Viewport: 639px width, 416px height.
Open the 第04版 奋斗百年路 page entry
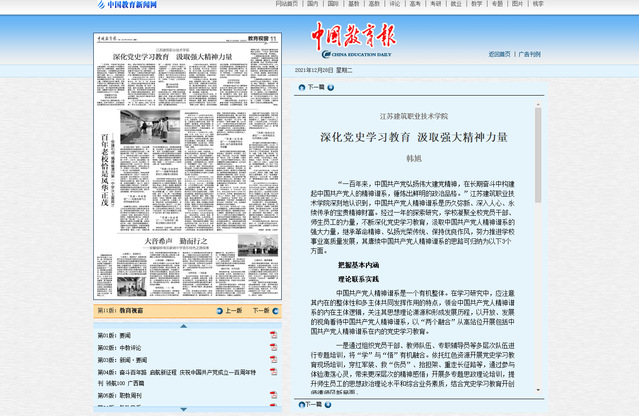tap(178, 371)
